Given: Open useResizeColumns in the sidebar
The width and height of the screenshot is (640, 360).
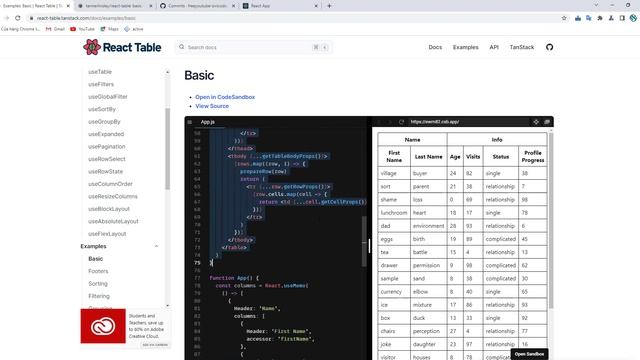Looking at the screenshot, I should pos(113,196).
